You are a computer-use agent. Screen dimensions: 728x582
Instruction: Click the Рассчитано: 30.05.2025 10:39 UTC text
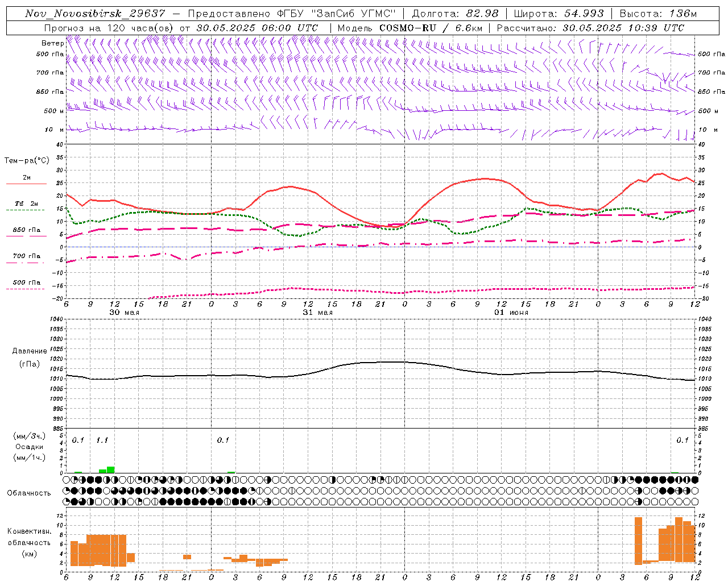pyautogui.click(x=590, y=28)
